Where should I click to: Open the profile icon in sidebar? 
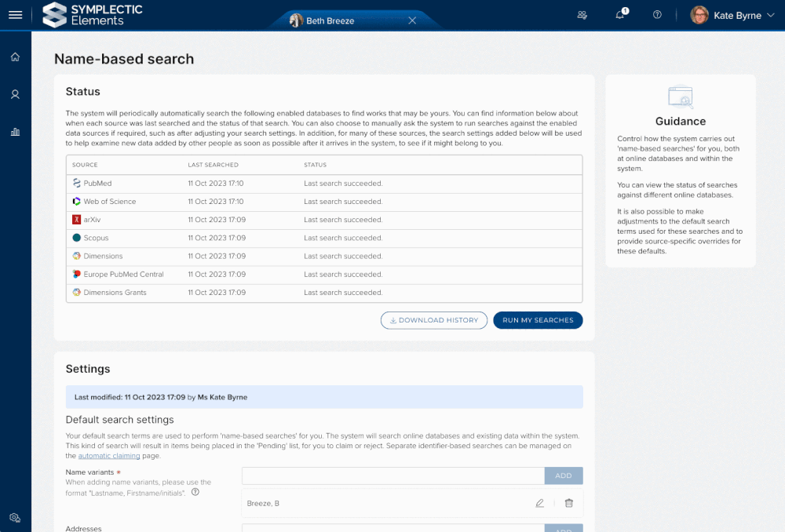click(x=15, y=94)
